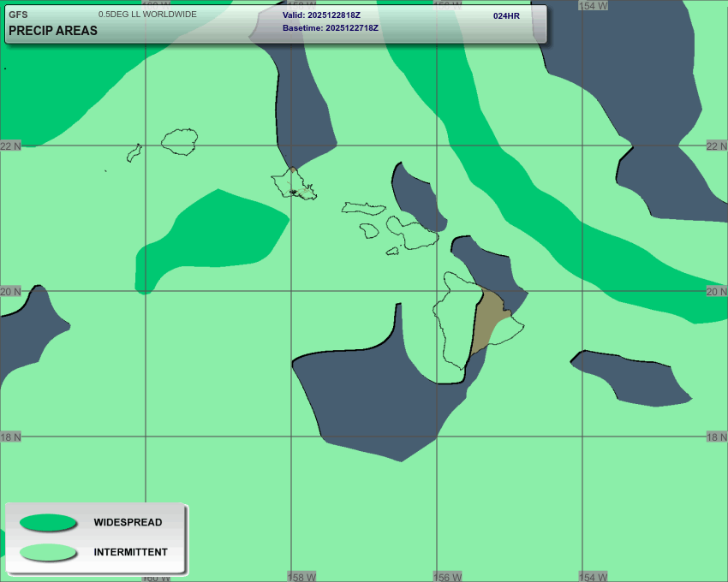Click the Valid: 2025122818Z timestamp
Screen dimensions: 728x582
(321, 15)
